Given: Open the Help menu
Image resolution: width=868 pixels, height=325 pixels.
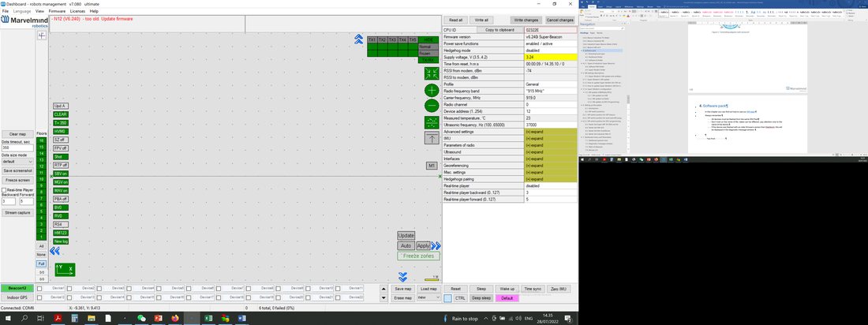Looking at the screenshot, I should pyautogui.click(x=94, y=11).
